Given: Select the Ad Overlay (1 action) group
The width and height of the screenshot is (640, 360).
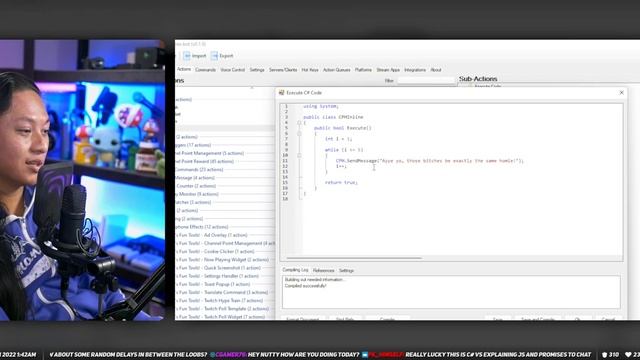Looking at the screenshot, I should coord(212,235).
